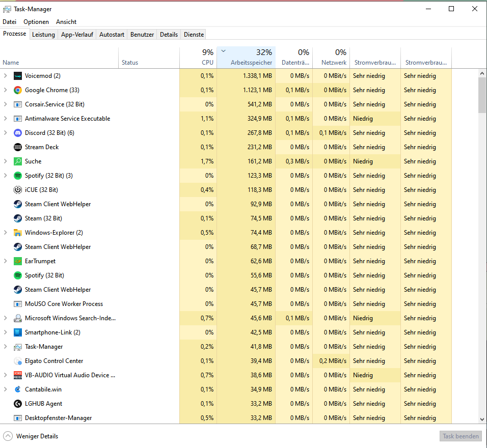This screenshot has height=448, width=487.
Task: Click the VB-AUDIO Virtual Audio Device icon
Action: tap(18, 375)
